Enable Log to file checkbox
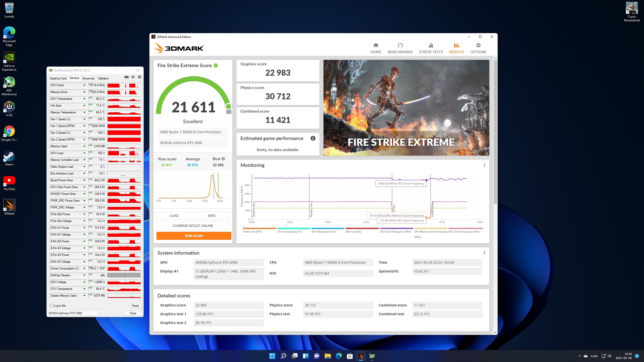 (52, 306)
